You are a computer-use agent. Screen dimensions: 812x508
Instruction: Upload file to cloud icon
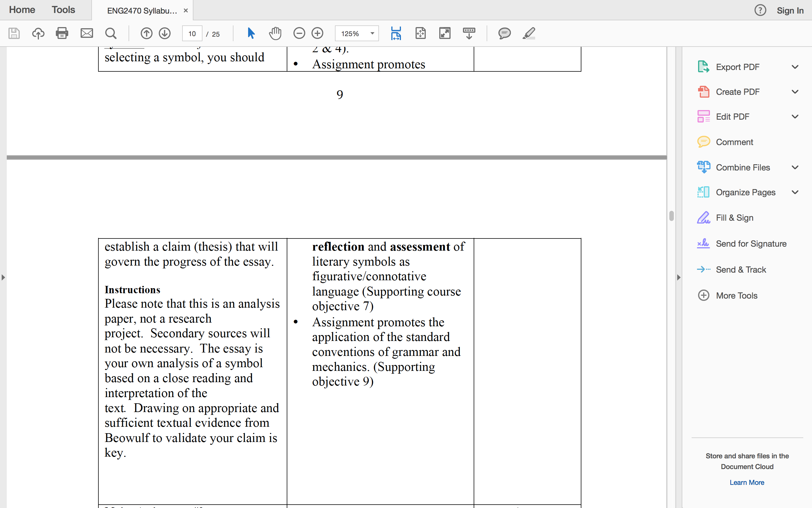coord(38,33)
